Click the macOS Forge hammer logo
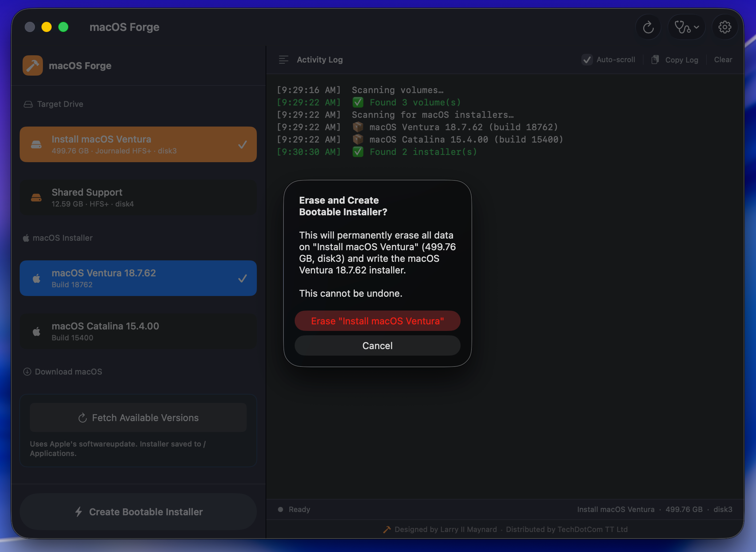 [33, 65]
